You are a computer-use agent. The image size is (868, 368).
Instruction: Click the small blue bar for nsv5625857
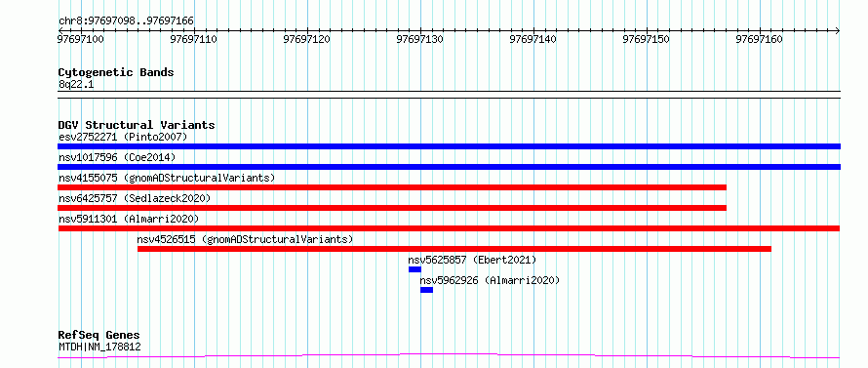click(414, 269)
